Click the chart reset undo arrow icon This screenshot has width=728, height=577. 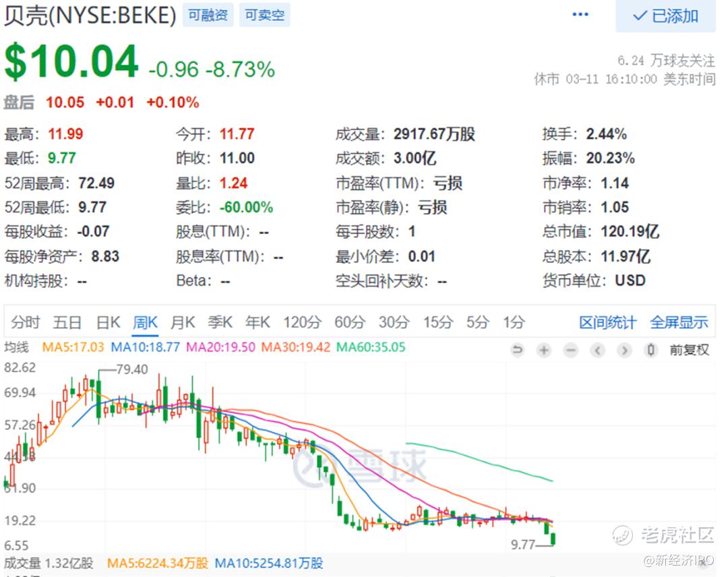pyautogui.click(x=517, y=350)
